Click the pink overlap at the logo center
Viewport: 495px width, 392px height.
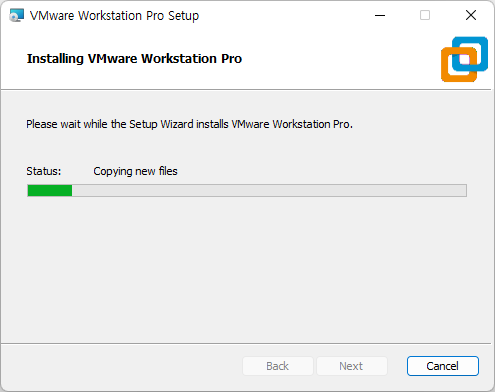tap(465, 59)
